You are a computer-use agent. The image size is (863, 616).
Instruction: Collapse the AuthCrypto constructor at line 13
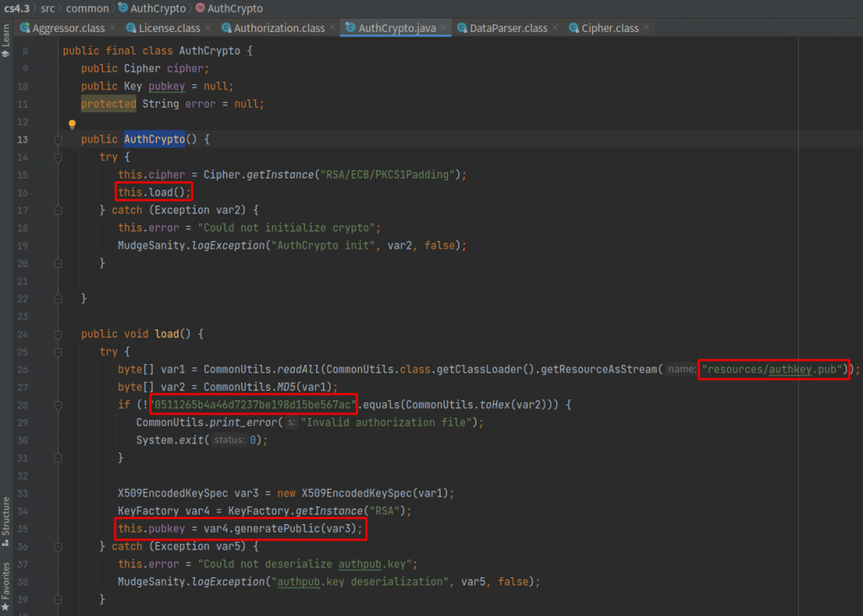(x=58, y=139)
